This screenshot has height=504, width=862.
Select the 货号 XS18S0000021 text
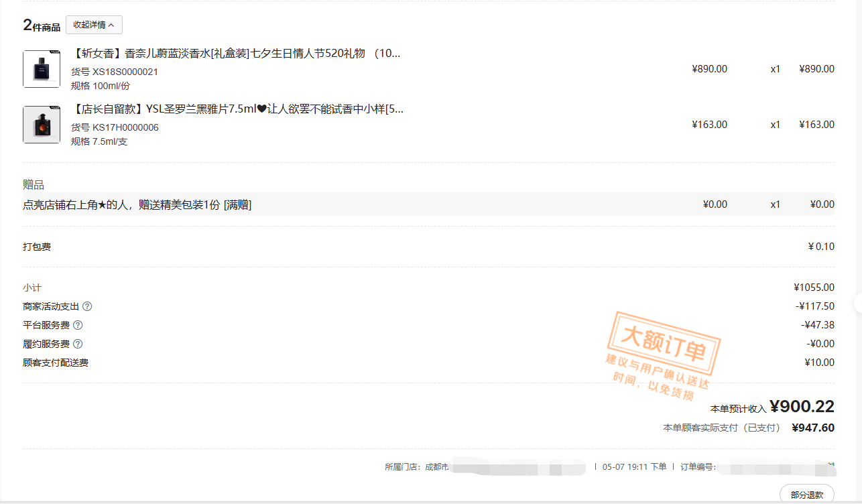coord(115,72)
